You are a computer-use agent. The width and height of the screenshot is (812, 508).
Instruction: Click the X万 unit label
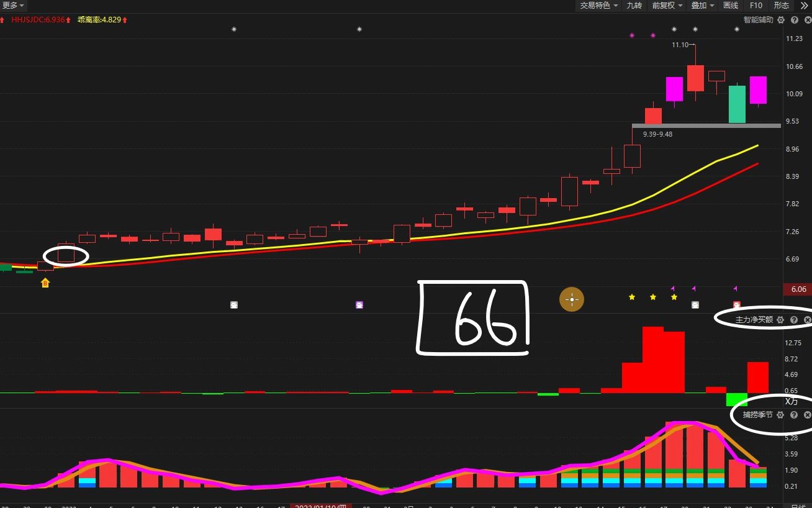click(792, 401)
